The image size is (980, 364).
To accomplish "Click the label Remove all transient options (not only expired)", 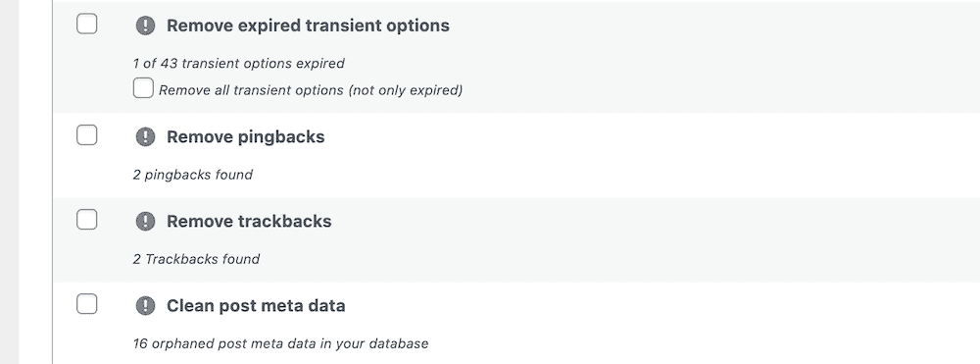I will tap(311, 90).
